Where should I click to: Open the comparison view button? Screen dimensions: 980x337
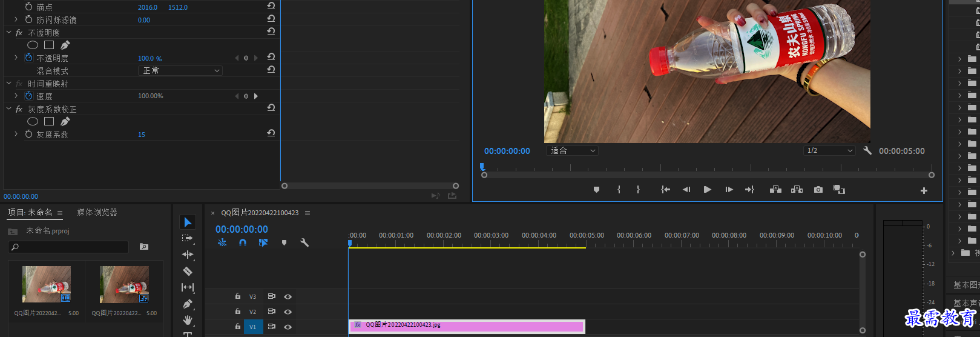coord(839,190)
